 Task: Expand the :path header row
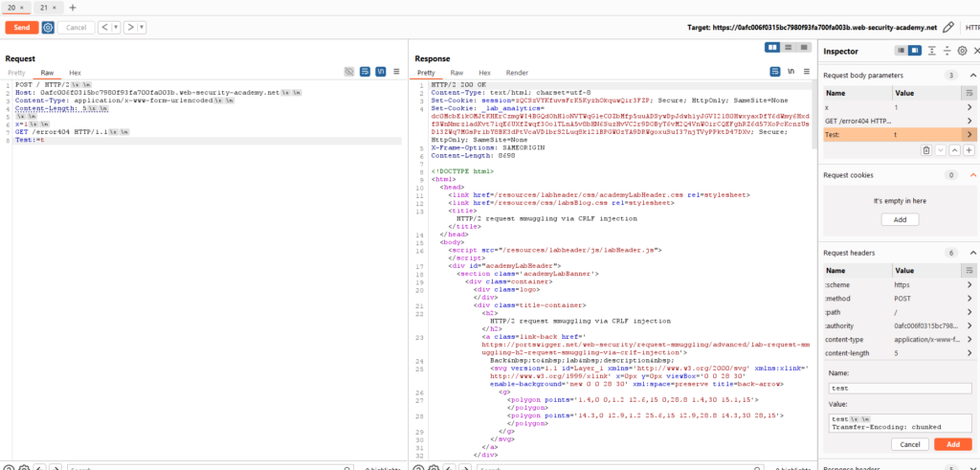pyautogui.click(x=969, y=312)
